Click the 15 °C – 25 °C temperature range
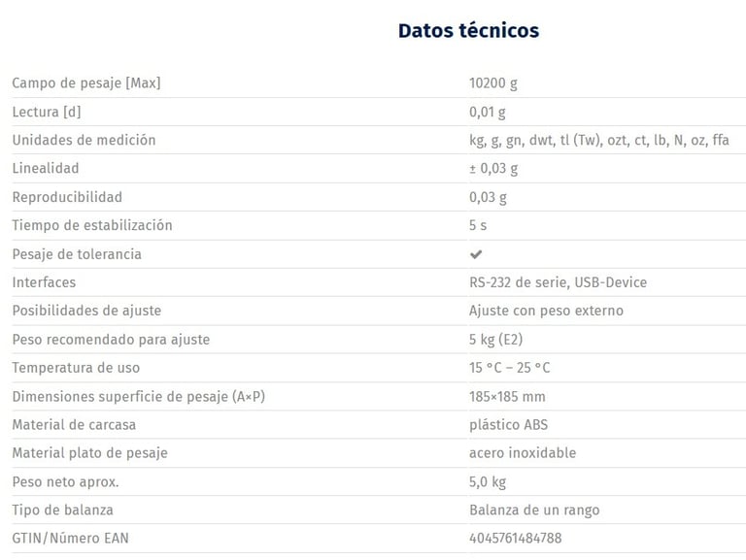Screen dimensions: 746x560 (509, 368)
